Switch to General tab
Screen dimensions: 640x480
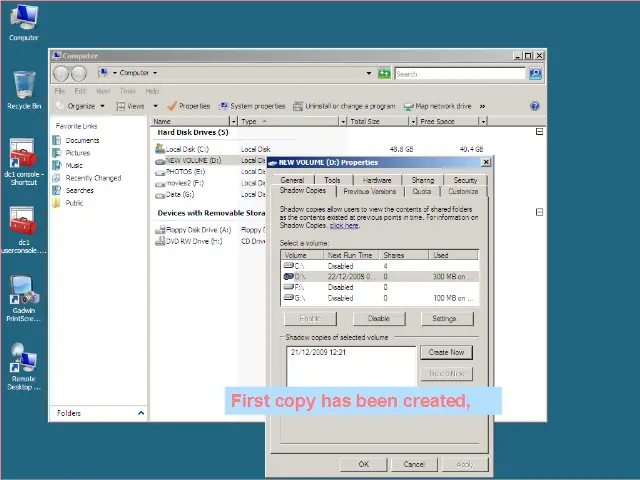292,180
